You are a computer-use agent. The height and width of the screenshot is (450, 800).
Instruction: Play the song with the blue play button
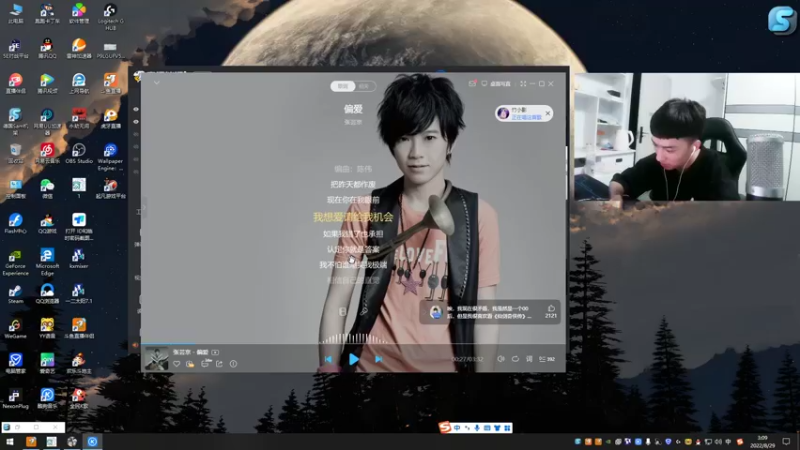pos(353,359)
